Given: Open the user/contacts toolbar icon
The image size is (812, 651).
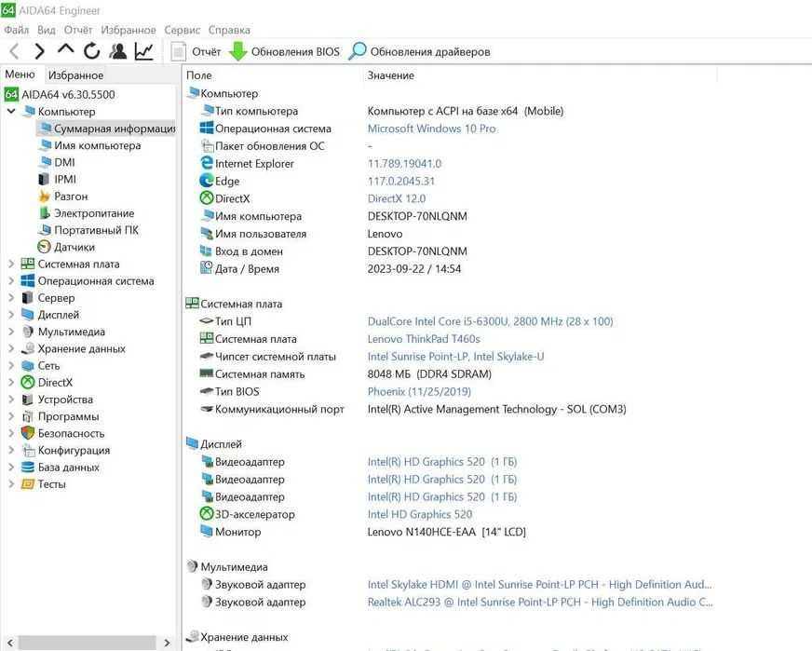Looking at the screenshot, I should click(x=118, y=50).
